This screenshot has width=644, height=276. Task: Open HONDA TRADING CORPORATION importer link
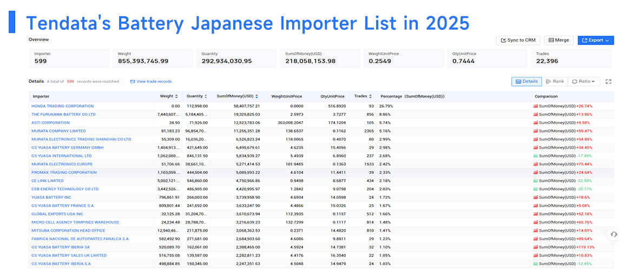coord(62,106)
